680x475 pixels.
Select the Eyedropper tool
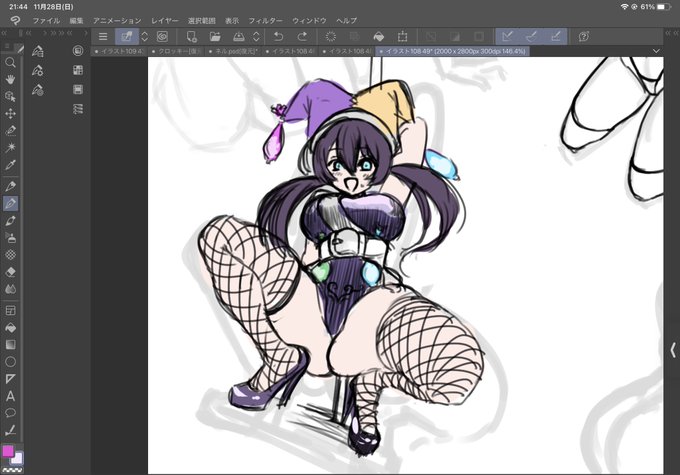[x=10, y=165]
